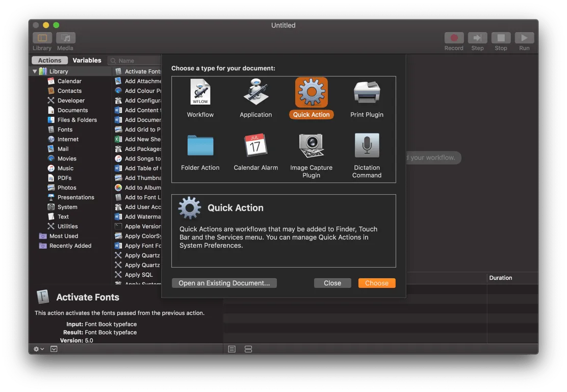
Task: Select the Add Colour Profile action
Action: [x=137, y=91]
